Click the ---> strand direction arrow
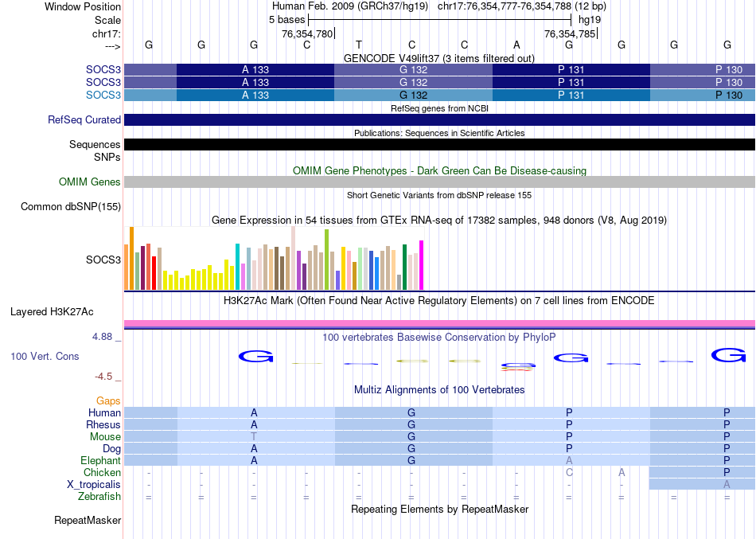The height and width of the screenshot is (539, 756). [112, 46]
